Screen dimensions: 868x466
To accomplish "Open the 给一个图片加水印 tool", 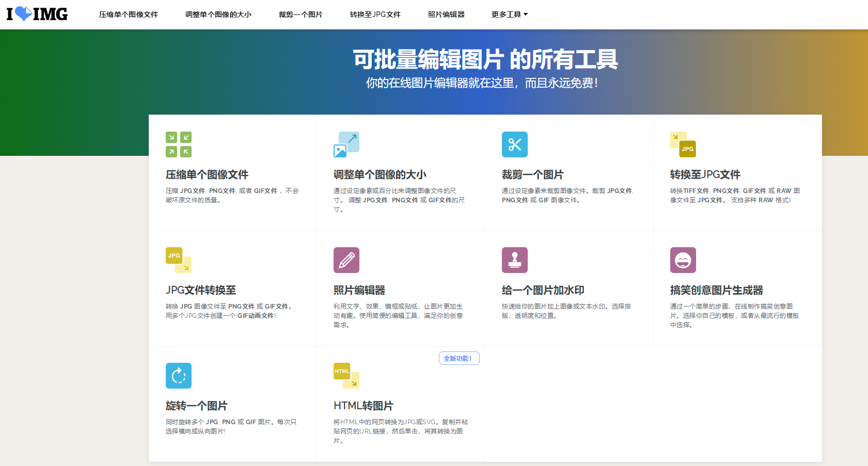I will (x=543, y=290).
